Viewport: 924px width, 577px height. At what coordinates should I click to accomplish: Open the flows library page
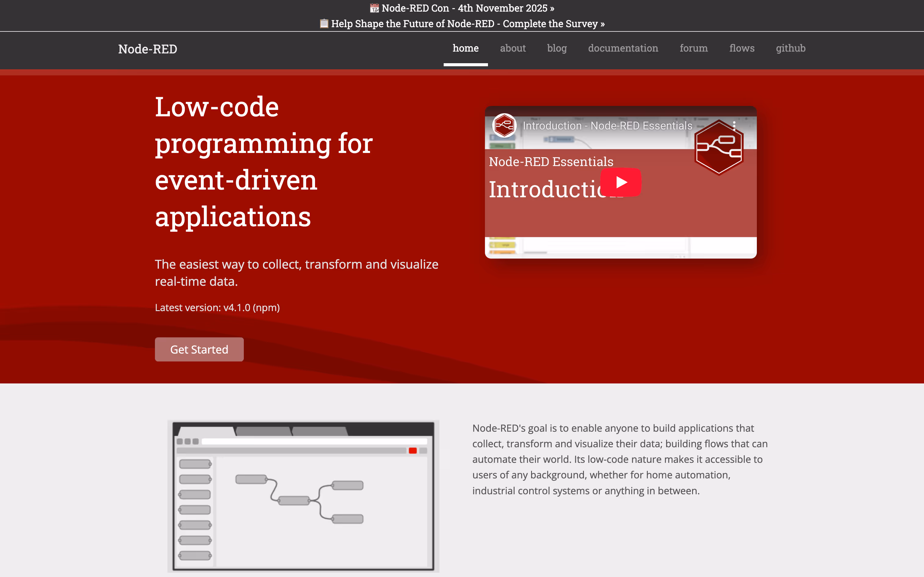coord(742,48)
